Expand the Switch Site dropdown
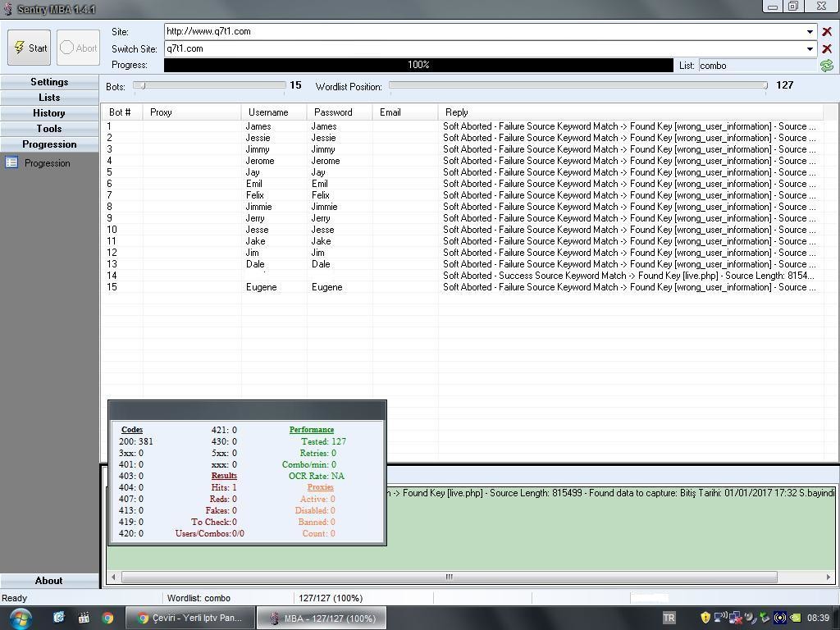Screen dimensions: 840x630 point(810,49)
